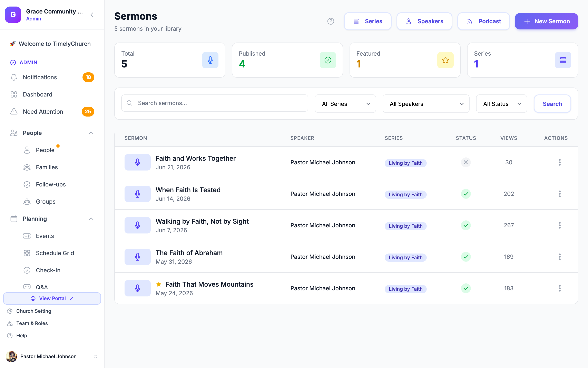Open Help link in sidebar footer

click(21, 336)
